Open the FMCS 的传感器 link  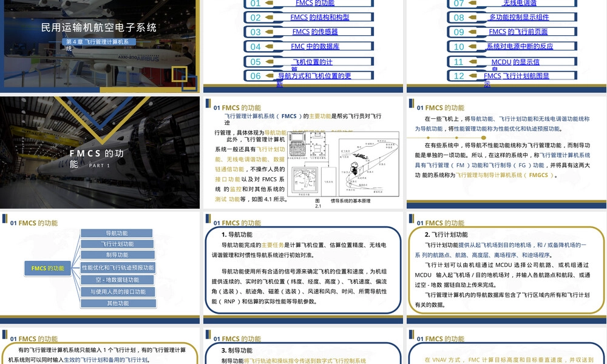[x=315, y=32]
